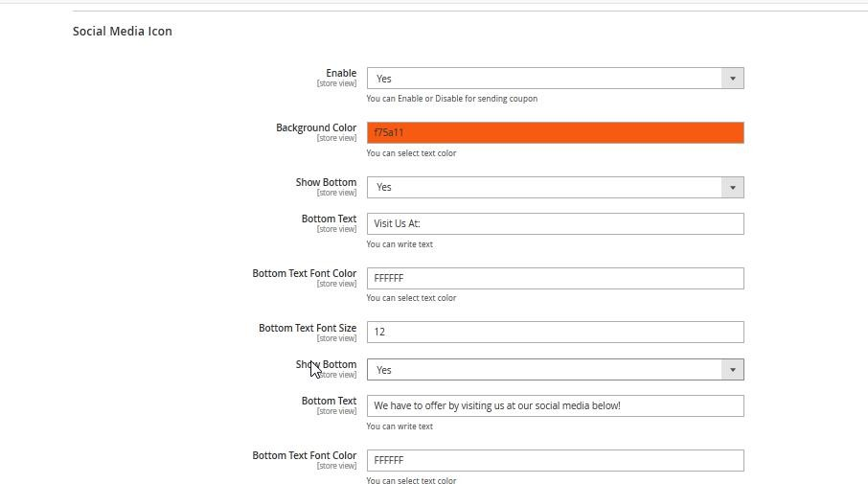Screen dimensions: 868x484
Task: Click the Background Color label
Action: pos(315,127)
